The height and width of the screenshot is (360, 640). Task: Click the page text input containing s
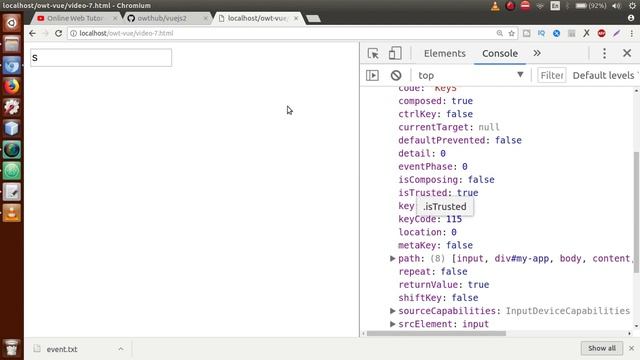101,58
